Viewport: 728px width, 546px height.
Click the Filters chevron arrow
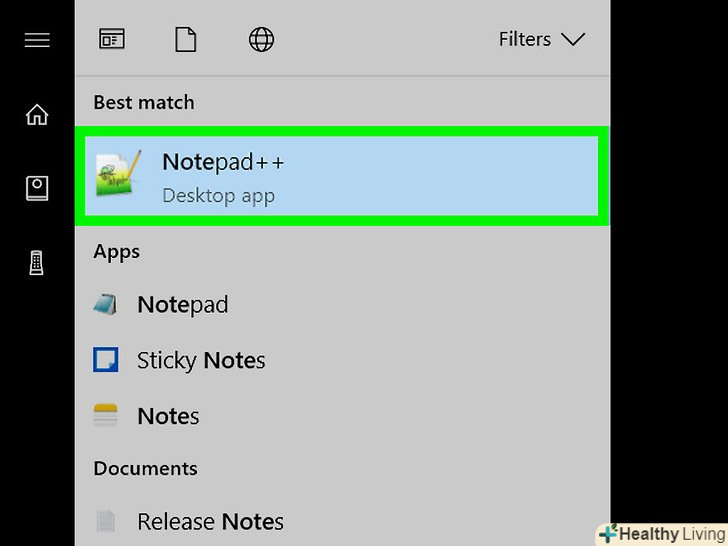click(573, 39)
